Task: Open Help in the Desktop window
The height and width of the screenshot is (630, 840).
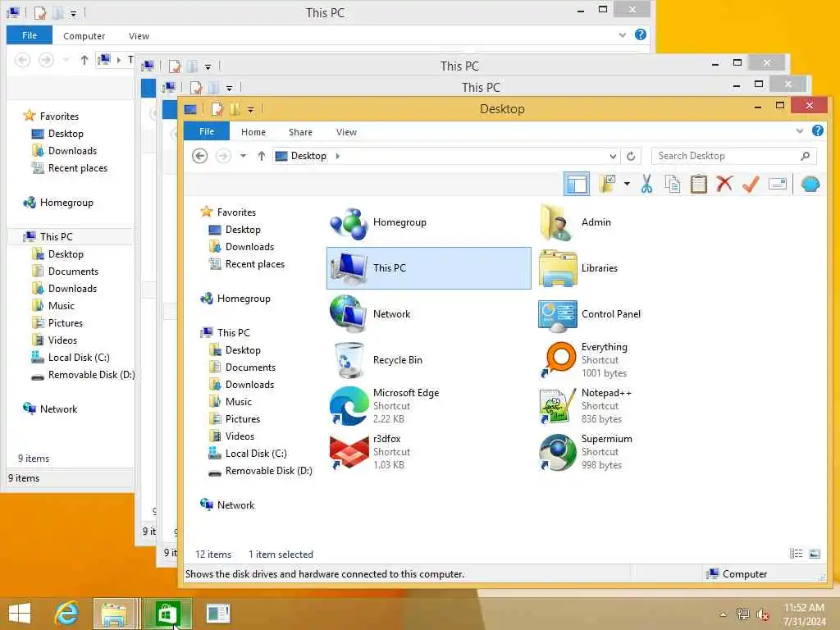Action: [818, 130]
